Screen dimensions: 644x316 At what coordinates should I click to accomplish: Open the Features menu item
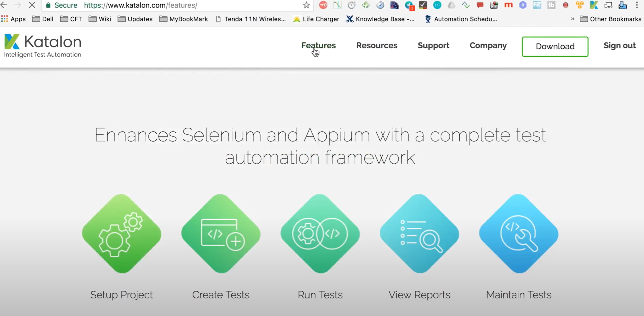pyautogui.click(x=318, y=46)
